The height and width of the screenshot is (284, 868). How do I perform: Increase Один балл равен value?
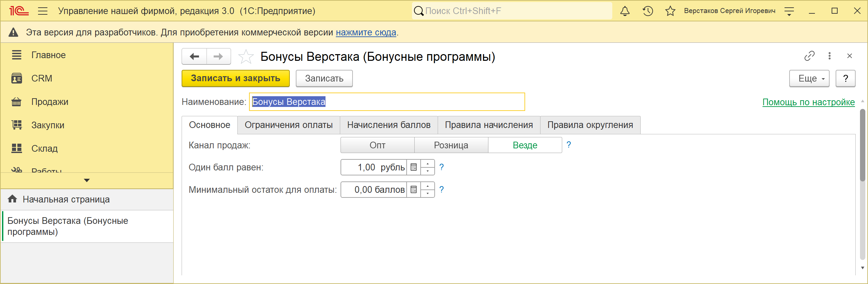coord(428,164)
